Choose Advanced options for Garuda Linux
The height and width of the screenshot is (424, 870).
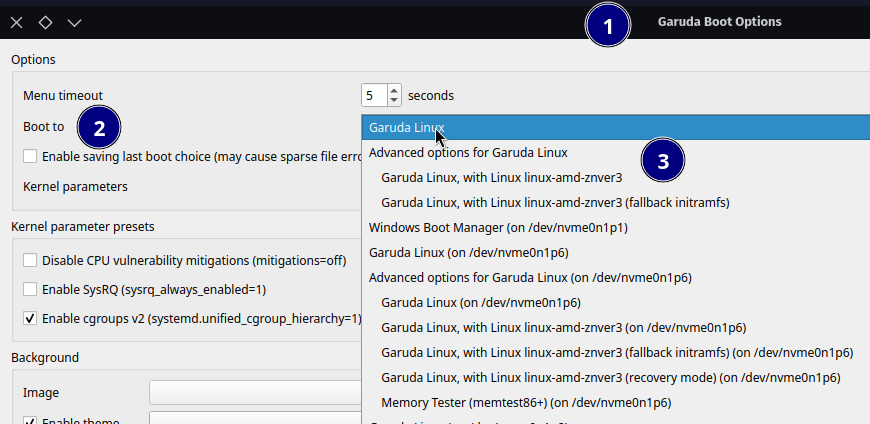(616, 153)
